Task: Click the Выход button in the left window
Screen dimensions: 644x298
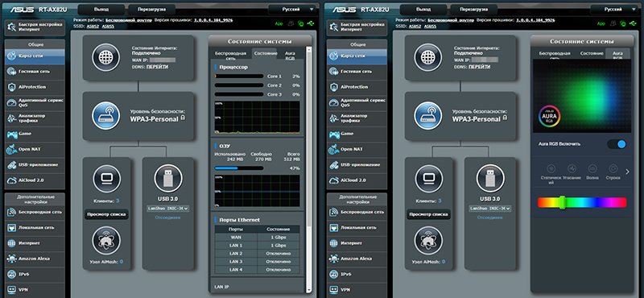Action: click(x=101, y=9)
